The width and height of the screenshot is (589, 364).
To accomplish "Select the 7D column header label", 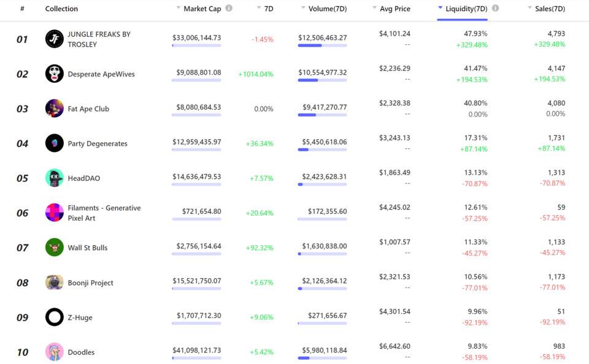I will click(269, 9).
